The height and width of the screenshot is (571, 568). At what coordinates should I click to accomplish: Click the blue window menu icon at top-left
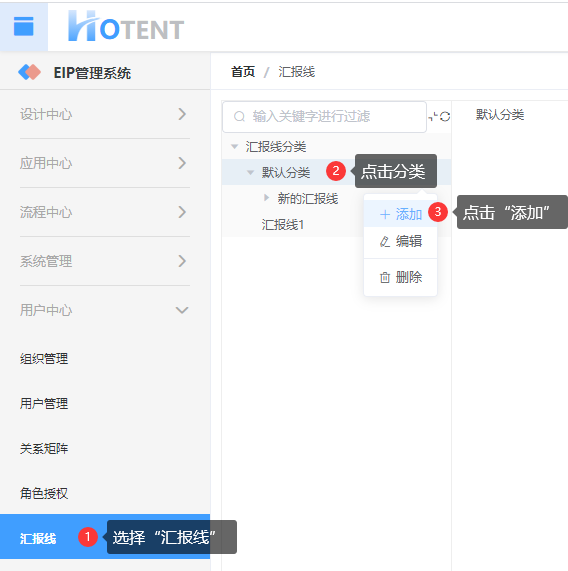pyautogui.click(x=24, y=27)
